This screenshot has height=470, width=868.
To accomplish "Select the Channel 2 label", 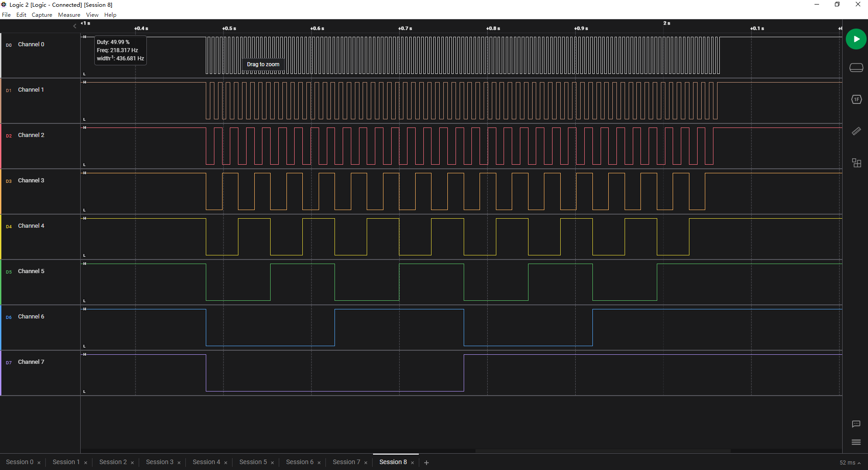I will pos(31,135).
